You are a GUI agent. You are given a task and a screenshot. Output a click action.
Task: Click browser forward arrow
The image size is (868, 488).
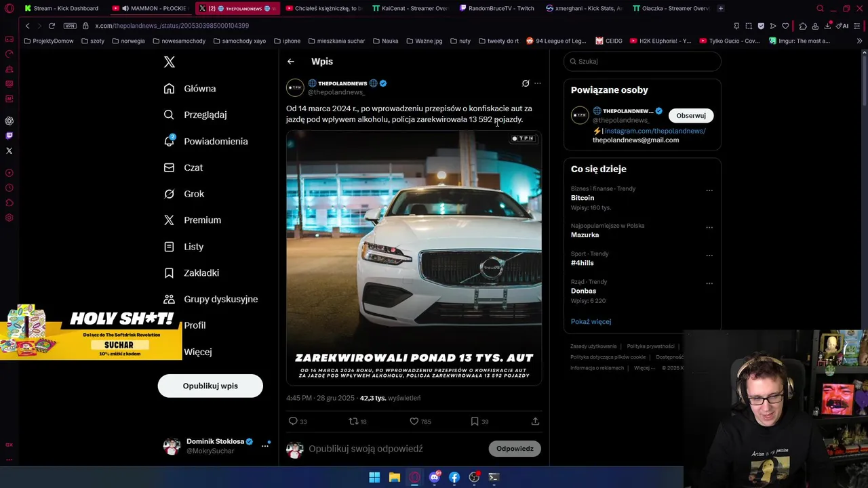pyautogui.click(x=39, y=26)
